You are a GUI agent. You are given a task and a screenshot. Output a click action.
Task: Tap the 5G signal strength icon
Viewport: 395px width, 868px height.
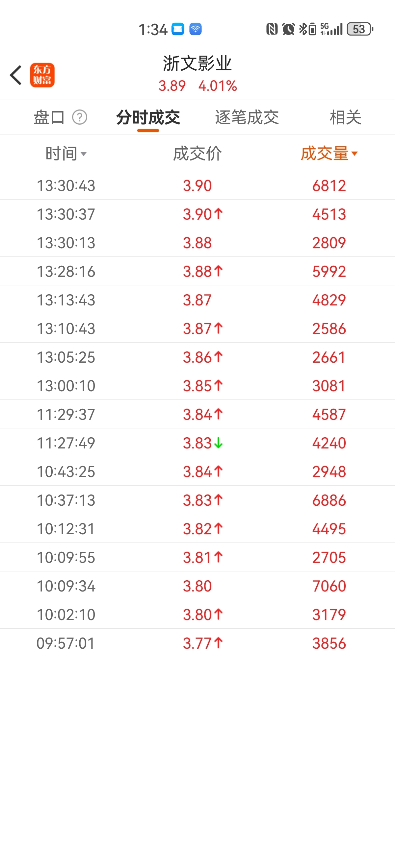point(331,29)
